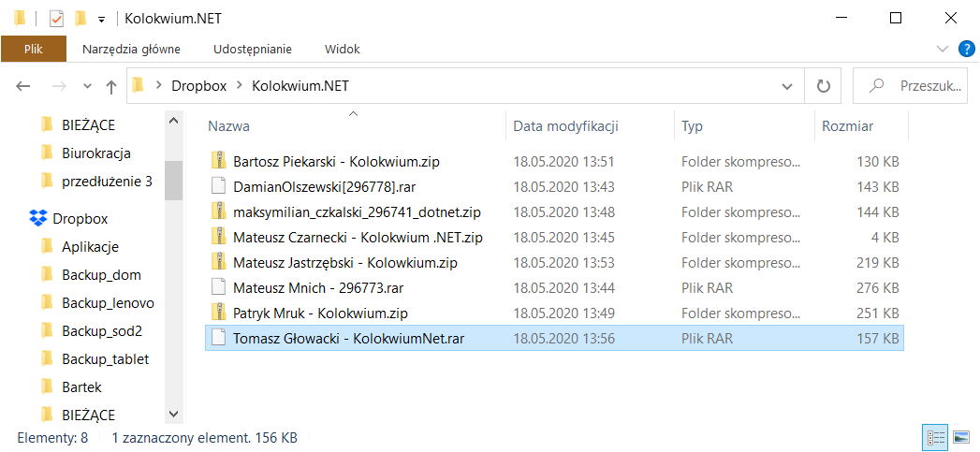Sort by Data modyfikacji column header

coord(565,126)
